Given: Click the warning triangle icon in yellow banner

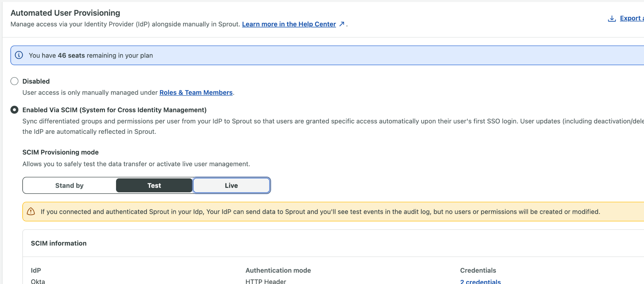Looking at the screenshot, I should click(31, 211).
